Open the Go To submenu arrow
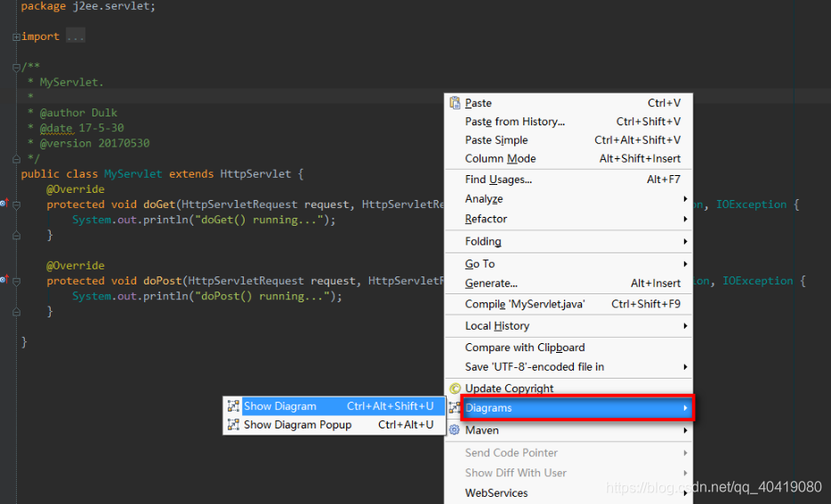 685,264
